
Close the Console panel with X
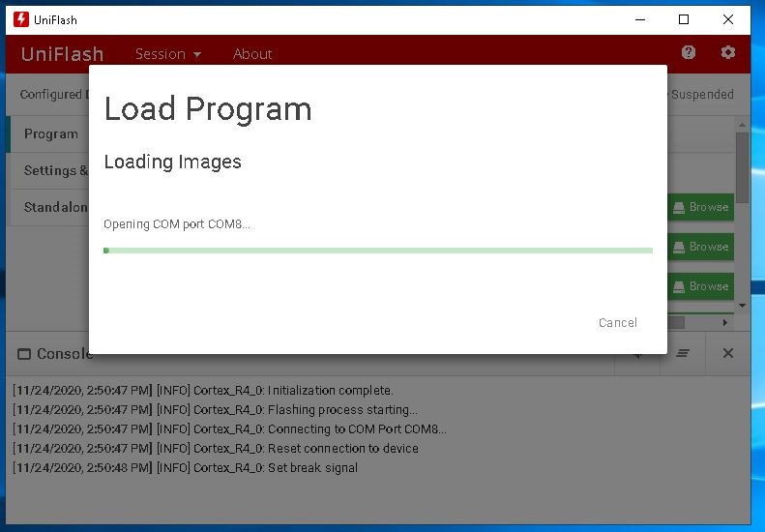coord(728,353)
